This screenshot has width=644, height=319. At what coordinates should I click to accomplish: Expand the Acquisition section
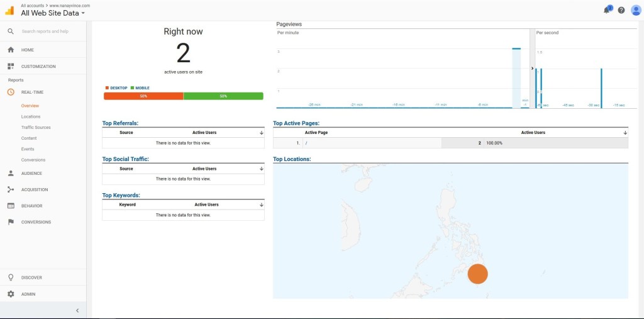pyautogui.click(x=34, y=189)
